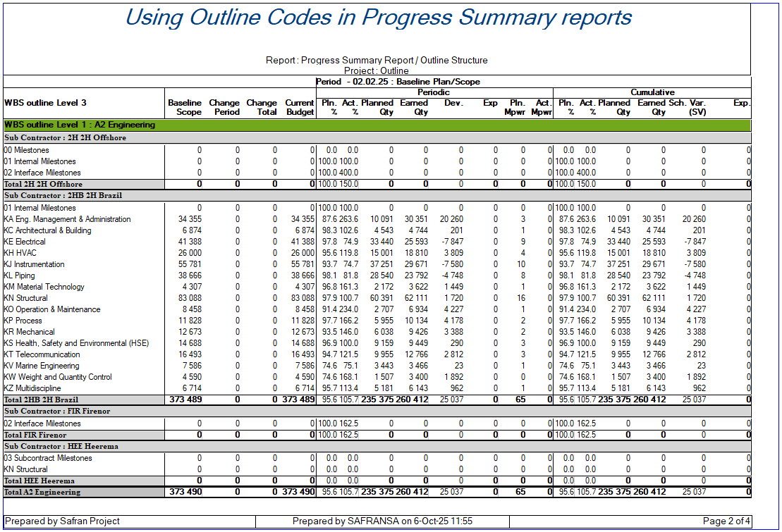Click the 'WBS outline Level 3' column header

[45, 103]
